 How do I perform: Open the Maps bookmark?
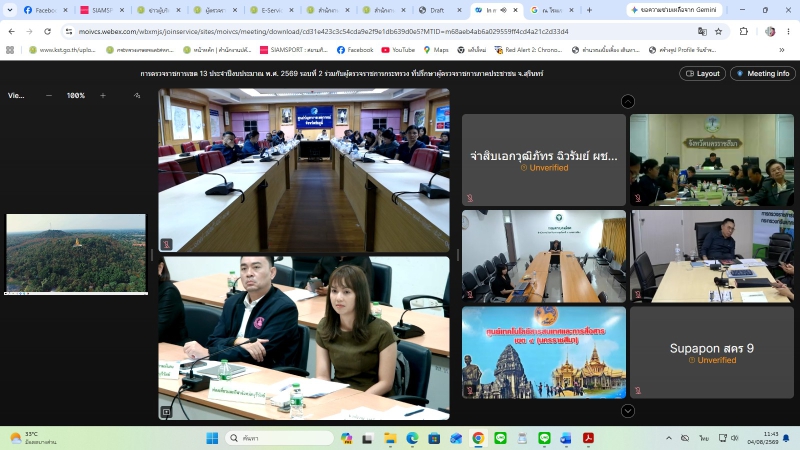click(x=436, y=49)
